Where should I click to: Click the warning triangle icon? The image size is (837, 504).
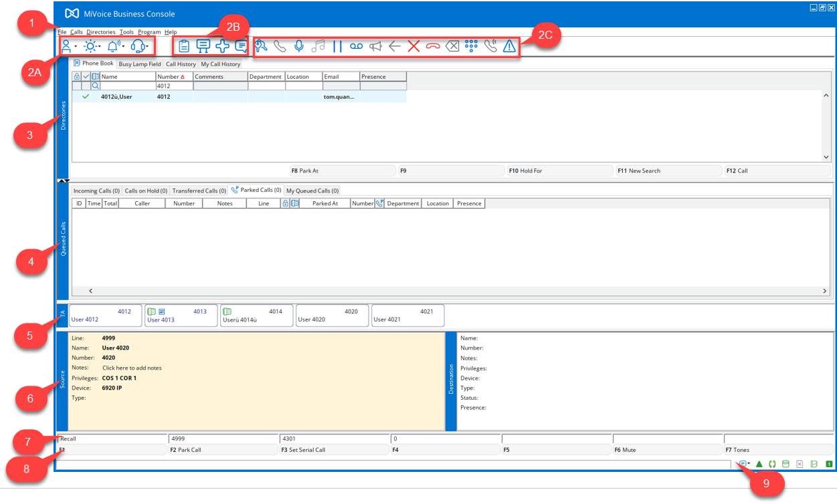coord(509,46)
